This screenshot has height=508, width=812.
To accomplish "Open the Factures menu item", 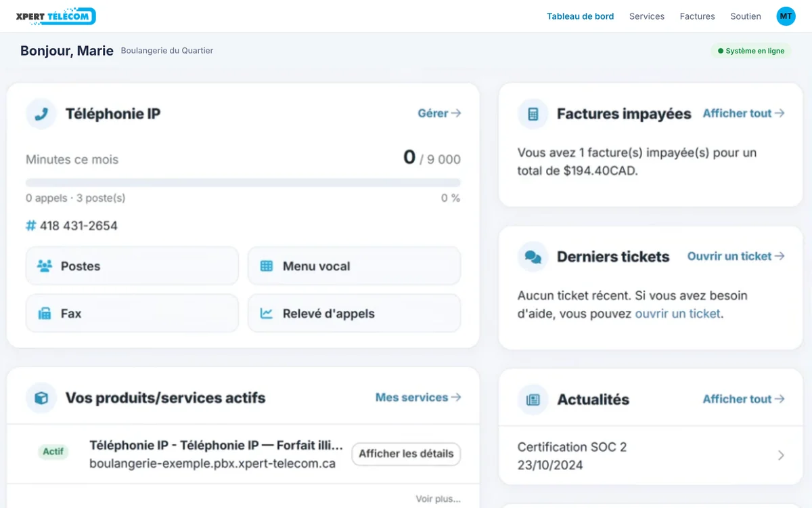I will click(x=698, y=16).
